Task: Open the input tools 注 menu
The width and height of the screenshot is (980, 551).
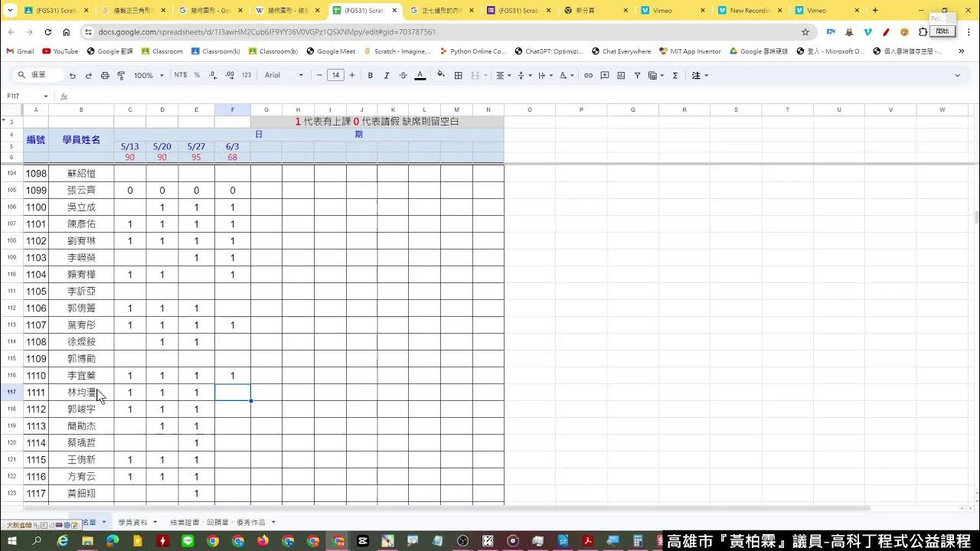Action: [x=700, y=75]
